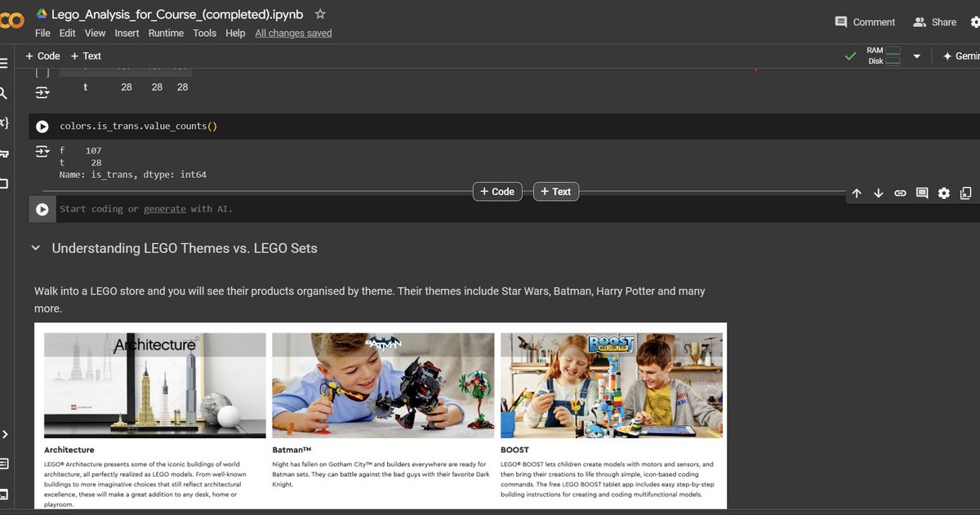The image size is (980, 515).
Task: Open the View menu
Action: (x=95, y=33)
